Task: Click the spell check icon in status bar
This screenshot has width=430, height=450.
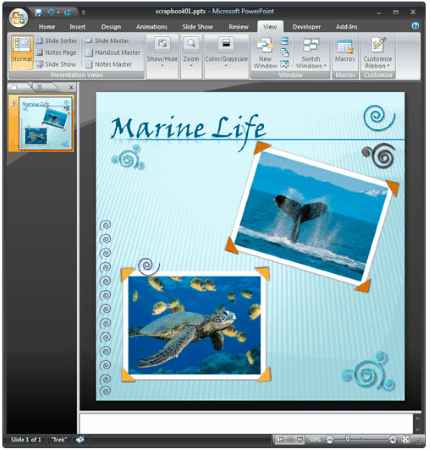Action: [x=80, y=439]
